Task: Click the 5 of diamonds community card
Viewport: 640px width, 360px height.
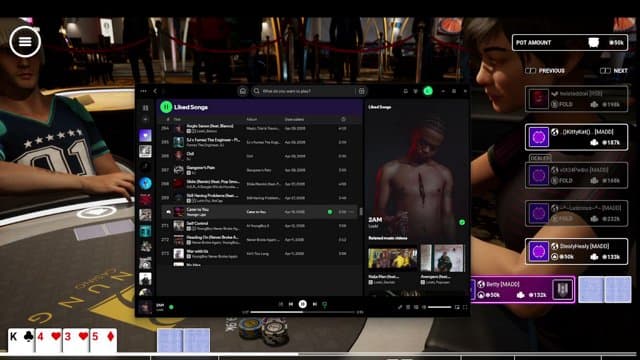Action: click(x=103, y=340)
